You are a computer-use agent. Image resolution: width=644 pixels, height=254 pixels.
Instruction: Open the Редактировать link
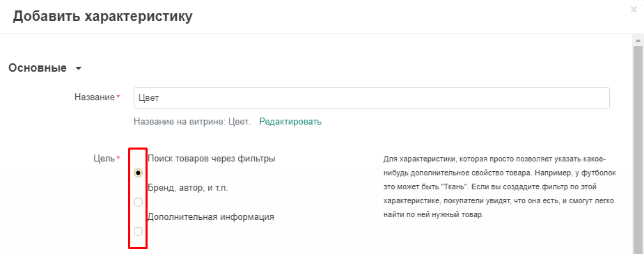(290, 122)
